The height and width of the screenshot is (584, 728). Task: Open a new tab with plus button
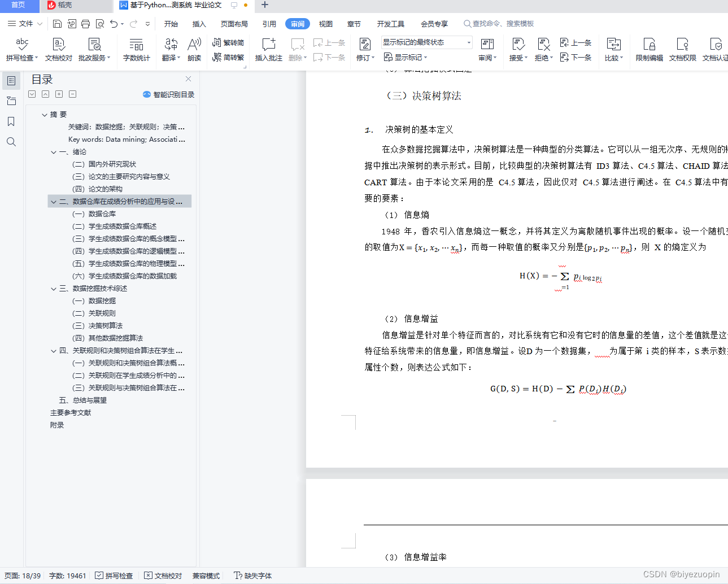[264, 5]
